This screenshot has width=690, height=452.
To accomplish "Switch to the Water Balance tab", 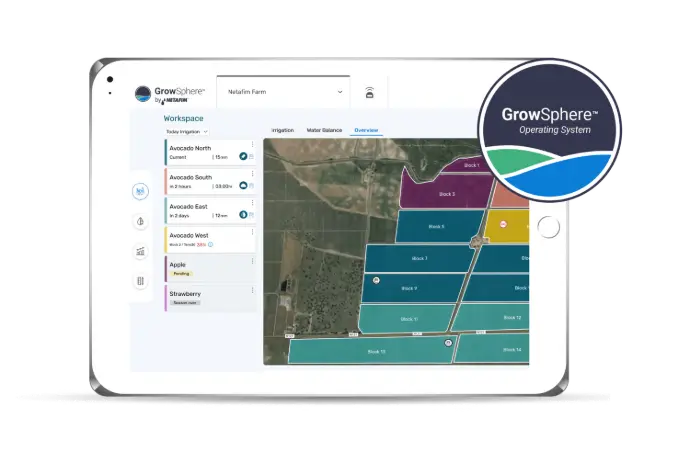I will 324,130.
